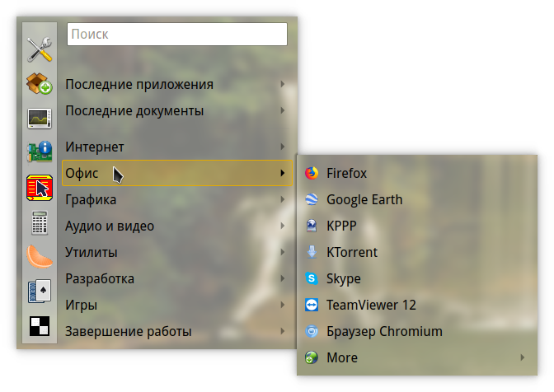The height and width of the screenshot is (392, 554).
Task: Click the Google Earth globe icon
Action: click(x=312, y=199)
